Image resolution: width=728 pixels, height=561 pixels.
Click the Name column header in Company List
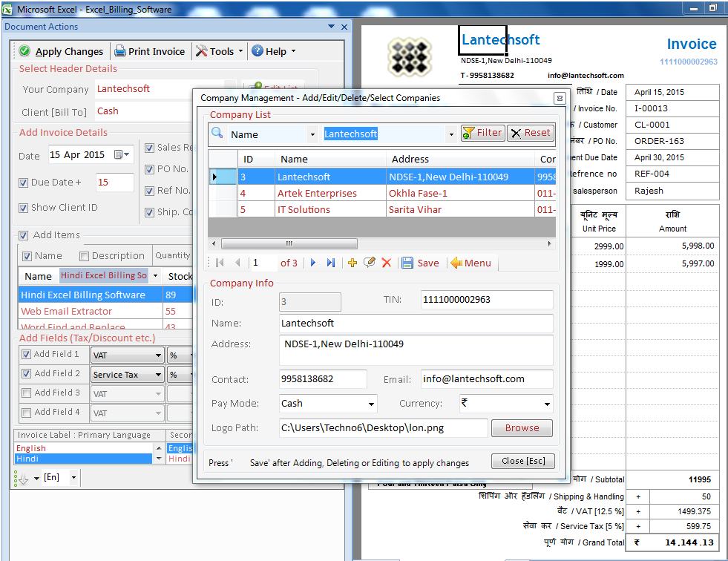[x=330, y=159]
